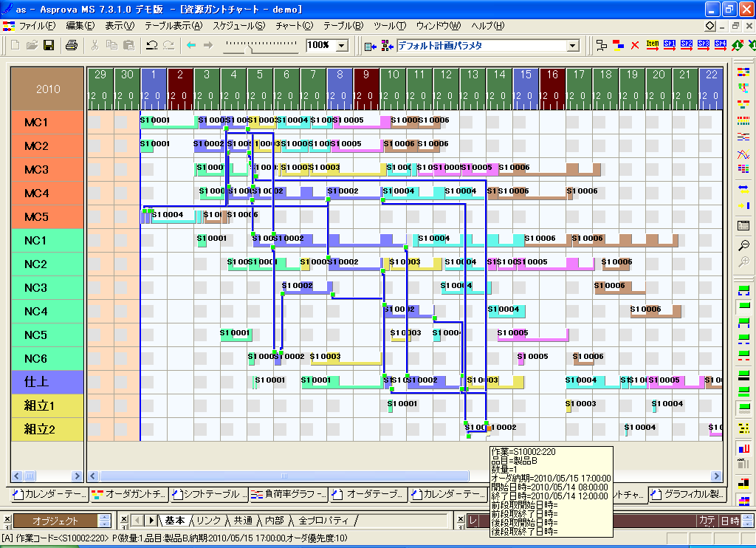Click the day 9 date header

pos(366,89)
